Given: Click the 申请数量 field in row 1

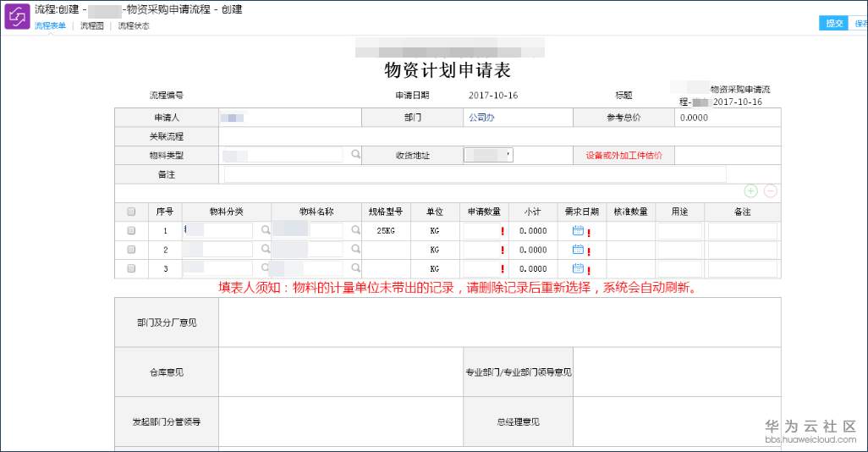Looking at the screenshot, I should [x=481, y=230].
